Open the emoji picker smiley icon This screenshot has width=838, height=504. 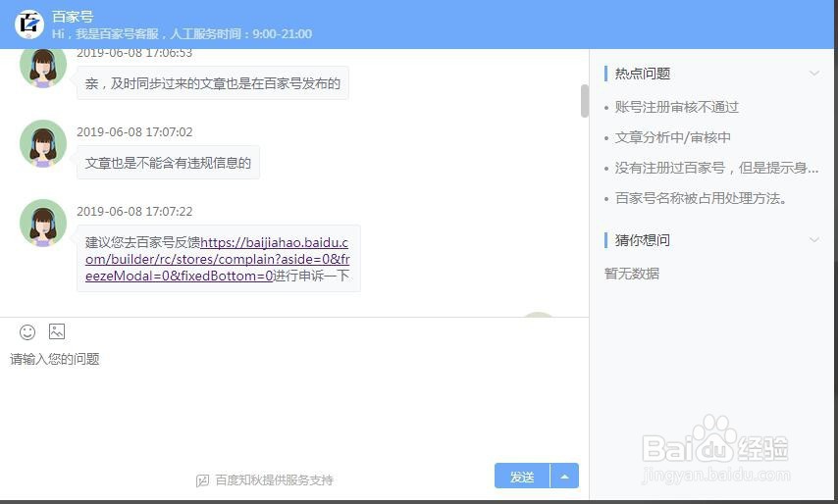click(x=27, y=332)
